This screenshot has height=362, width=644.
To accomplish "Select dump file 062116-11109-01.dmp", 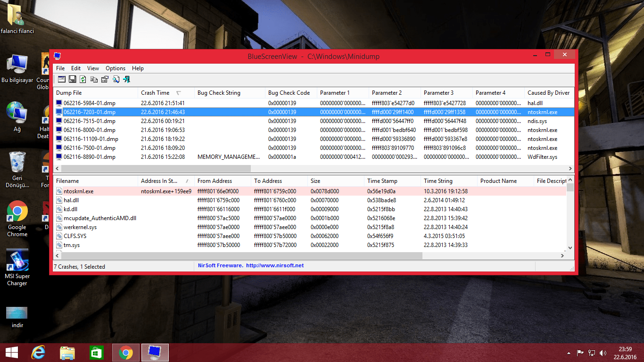I will point(314,139).
